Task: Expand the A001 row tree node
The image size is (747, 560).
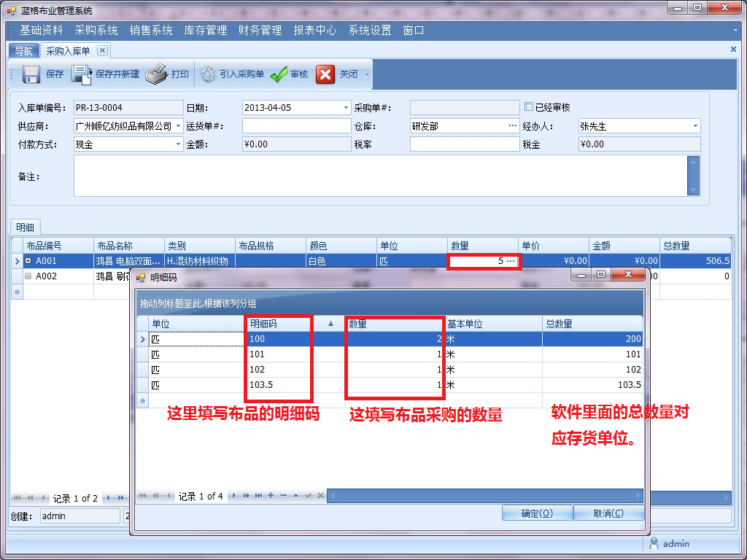Action: pyautogui.click(x=28, y=261)
